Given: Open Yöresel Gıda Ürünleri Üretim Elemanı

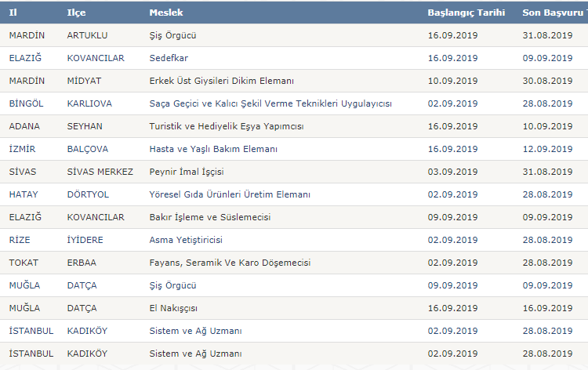Looking at the screenshot, I should point(230,194).
